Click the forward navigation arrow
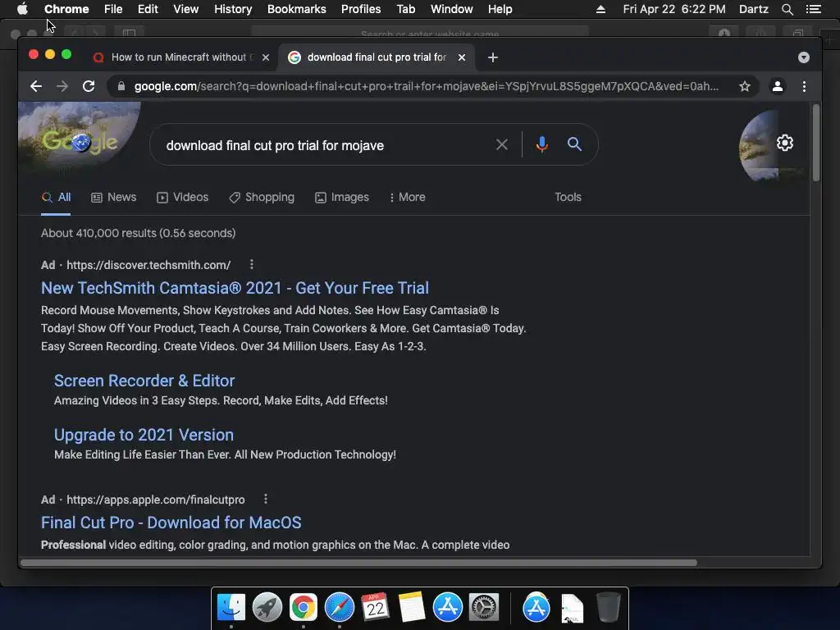Image resolution: width=840 pixels, height=630 pixels. (62, 86)
